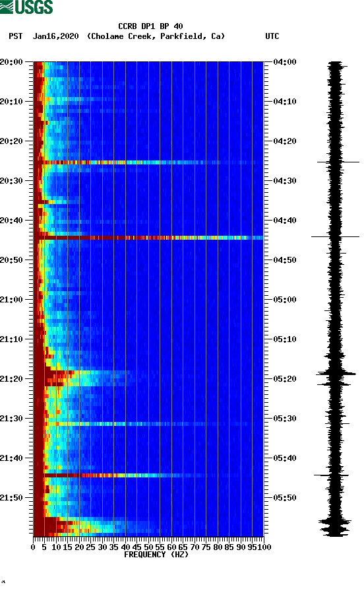
Task: Click the '04:40' UTC time label
Action: coord(285,221)
